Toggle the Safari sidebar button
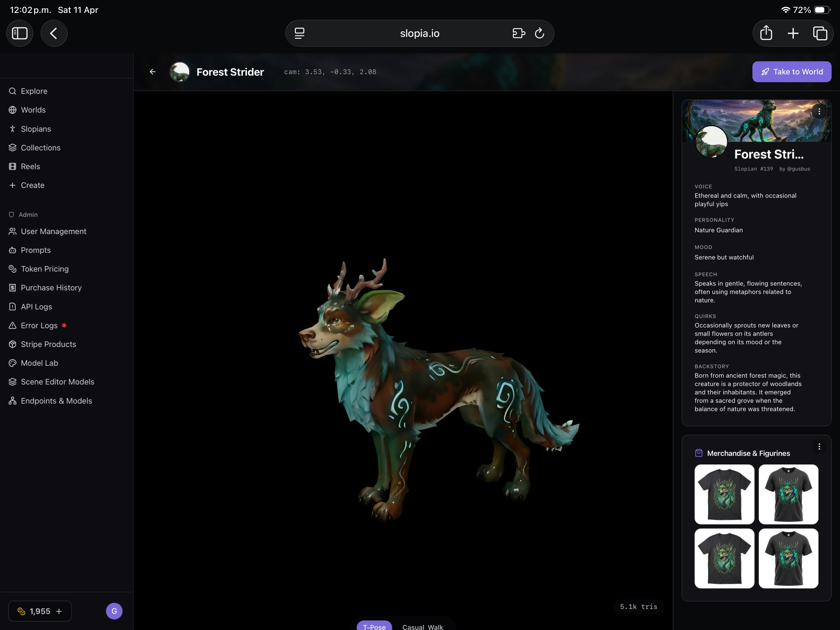Screen dimensions: 840x630 tap(20, 34)
